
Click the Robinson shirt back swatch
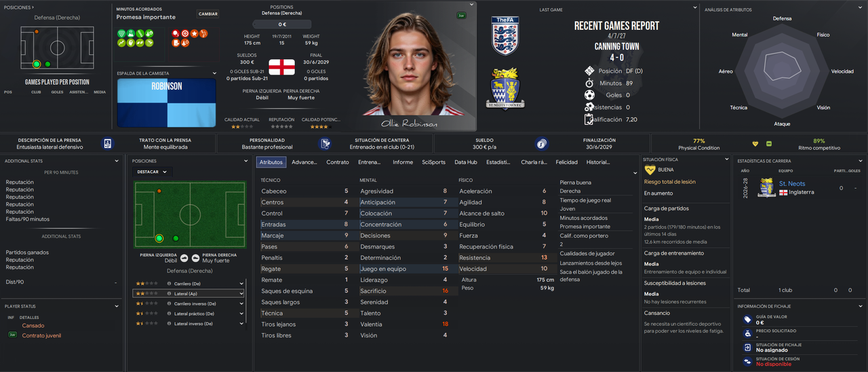pos(167,103)
